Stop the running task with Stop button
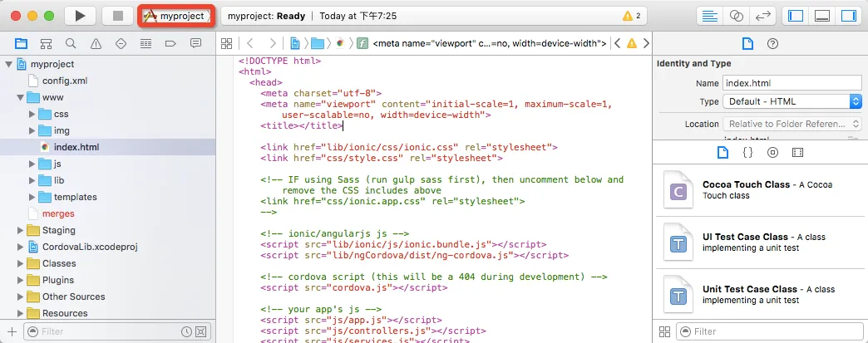 click(118, 16)
